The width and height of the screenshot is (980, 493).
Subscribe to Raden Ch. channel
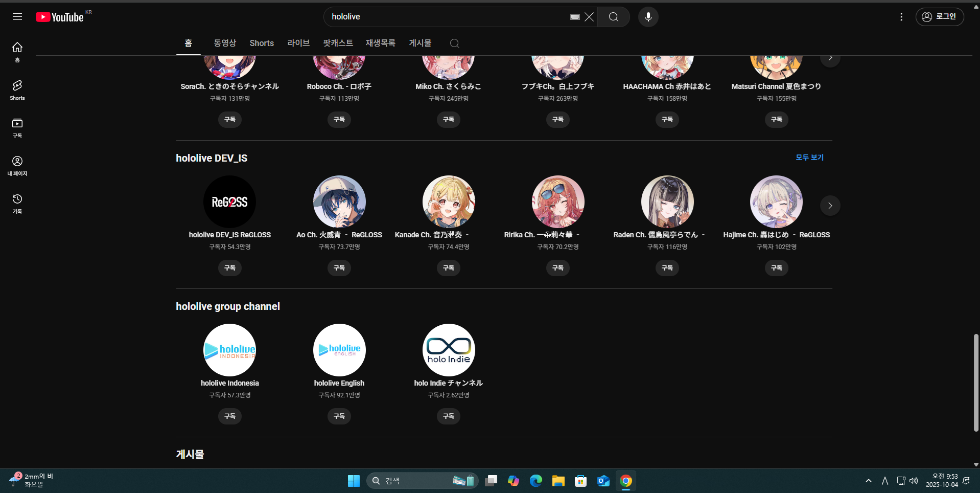pos(667,268)
